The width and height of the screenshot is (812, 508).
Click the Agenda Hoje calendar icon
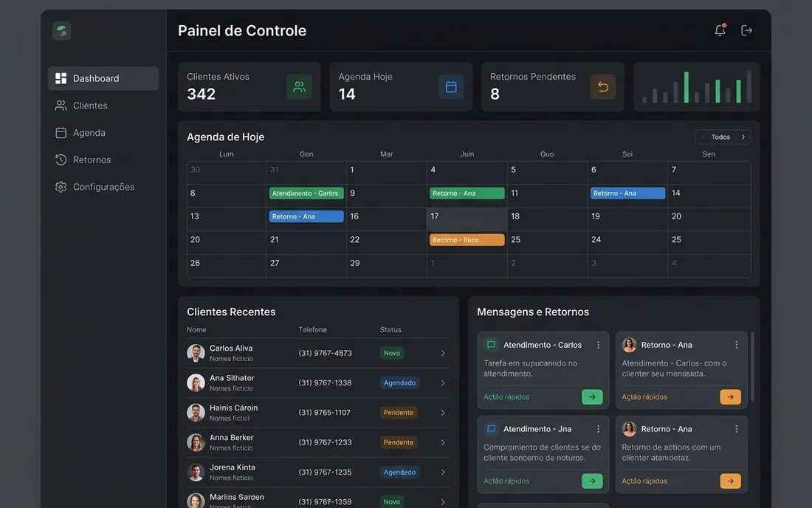(x=451, y=86)
